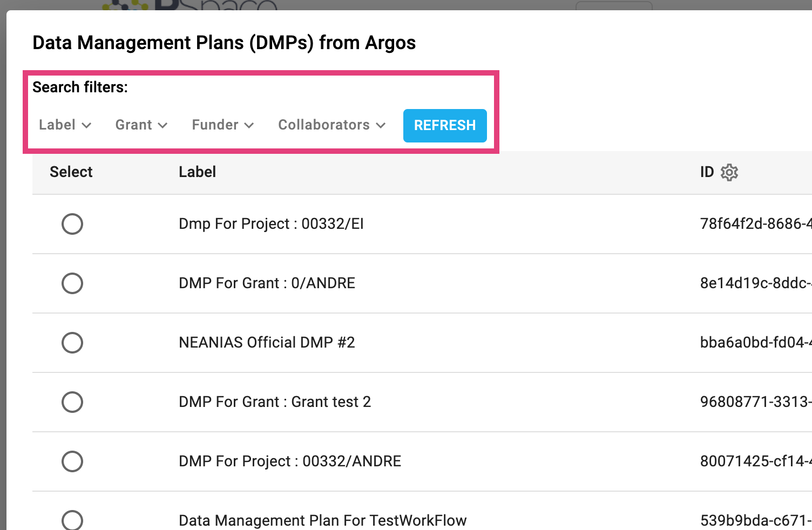Click the Select column header
The image size is (812, 530).
71,172
